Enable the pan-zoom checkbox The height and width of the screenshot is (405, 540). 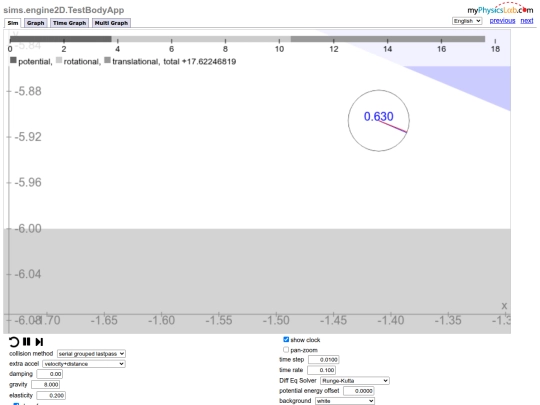point(286,350)
